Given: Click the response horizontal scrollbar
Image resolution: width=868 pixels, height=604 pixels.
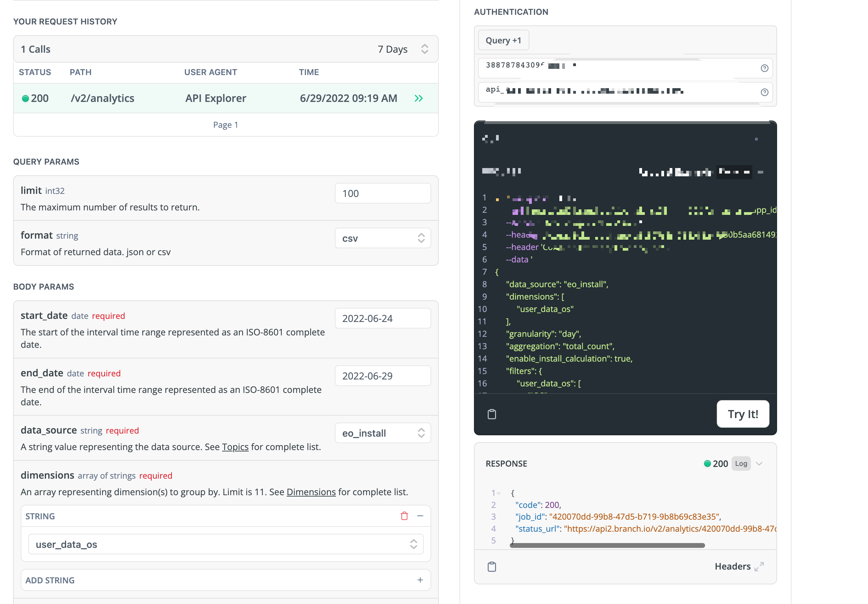Looking at the screenshot, I should (607, 545).
